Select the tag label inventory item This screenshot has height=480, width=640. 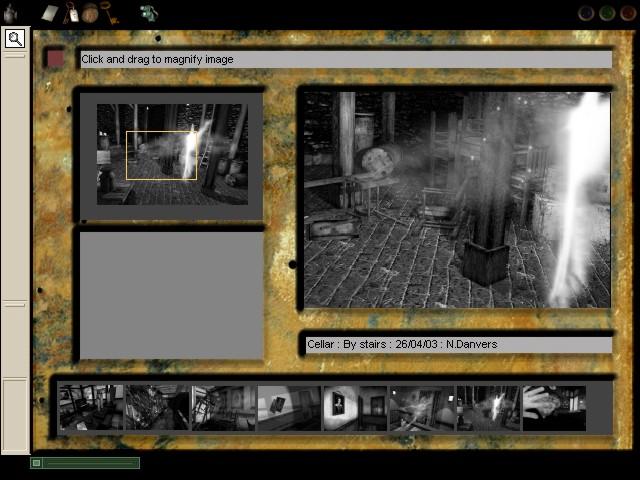pos(72,13)
